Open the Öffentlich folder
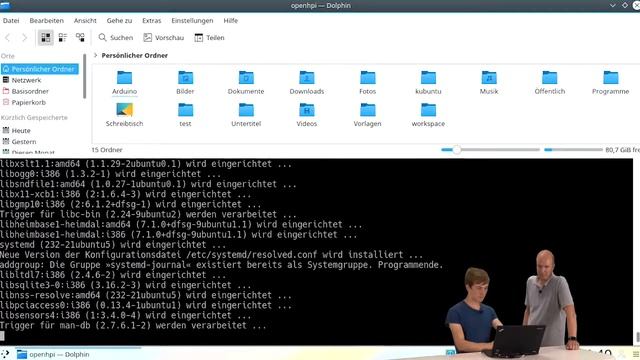The height and width of the screenshot is (360, 640). pyautogui.click(x=549, y=83)
